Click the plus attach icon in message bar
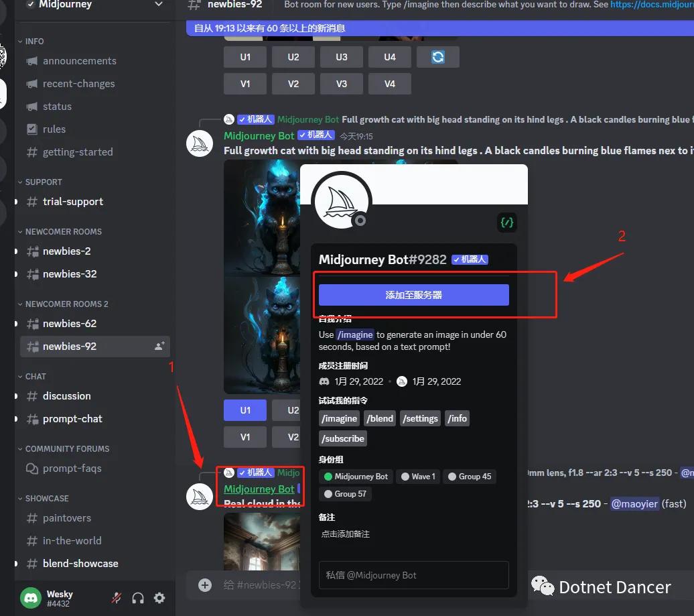Viewport: 694px width, 616px height. (205, 585)
